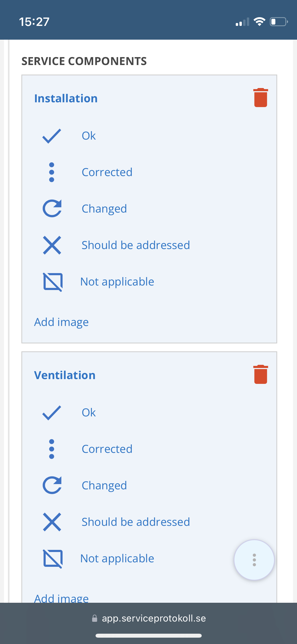
Task: Mark Installation as Ok
Action: [x=89, y=136]
